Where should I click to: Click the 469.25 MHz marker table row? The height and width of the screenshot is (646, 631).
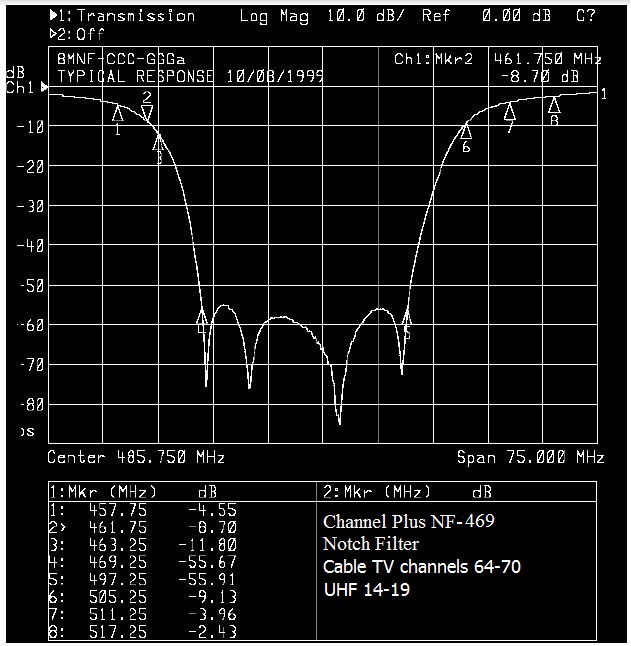pyautogui.click(x=143, y=563)
